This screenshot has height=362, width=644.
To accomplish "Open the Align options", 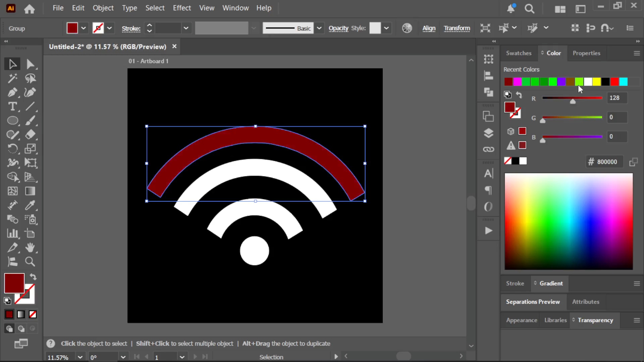I will [x=429, y=28].
